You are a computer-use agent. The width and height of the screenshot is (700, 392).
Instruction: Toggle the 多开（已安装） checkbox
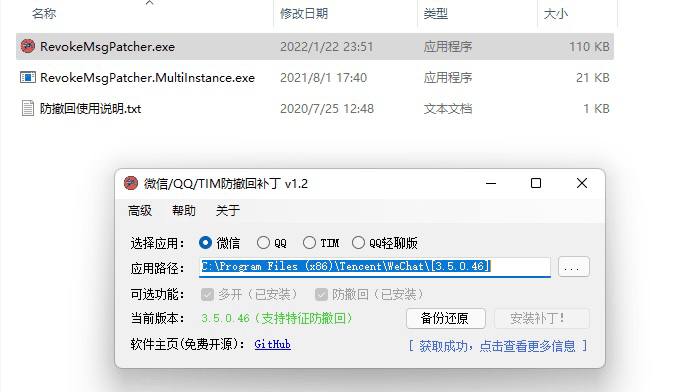coord(207,294)
